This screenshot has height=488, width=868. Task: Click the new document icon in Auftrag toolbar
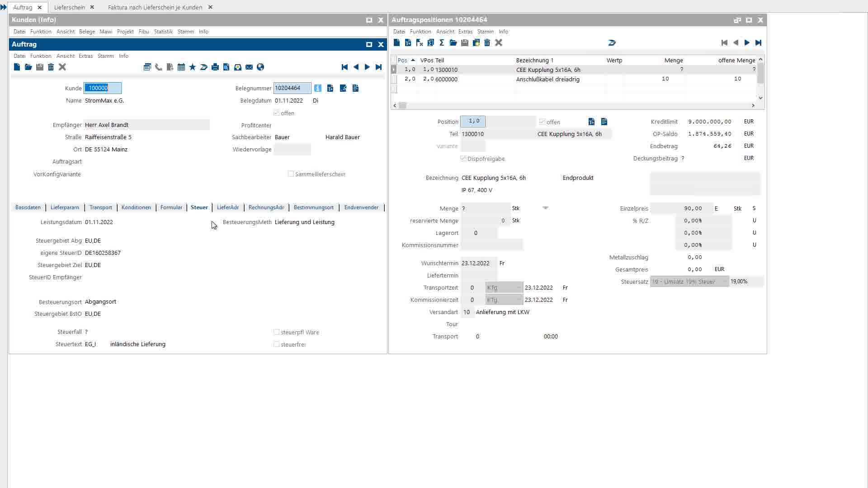(17, 67)
